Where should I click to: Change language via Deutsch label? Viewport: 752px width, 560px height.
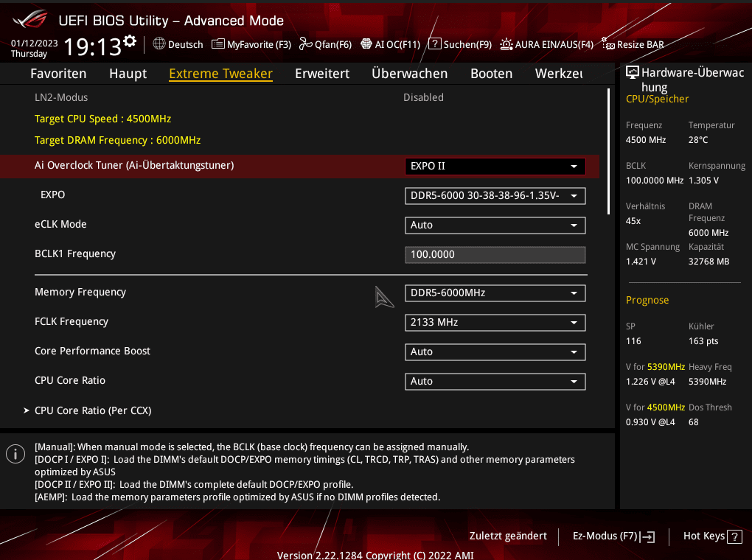point(185,45)
